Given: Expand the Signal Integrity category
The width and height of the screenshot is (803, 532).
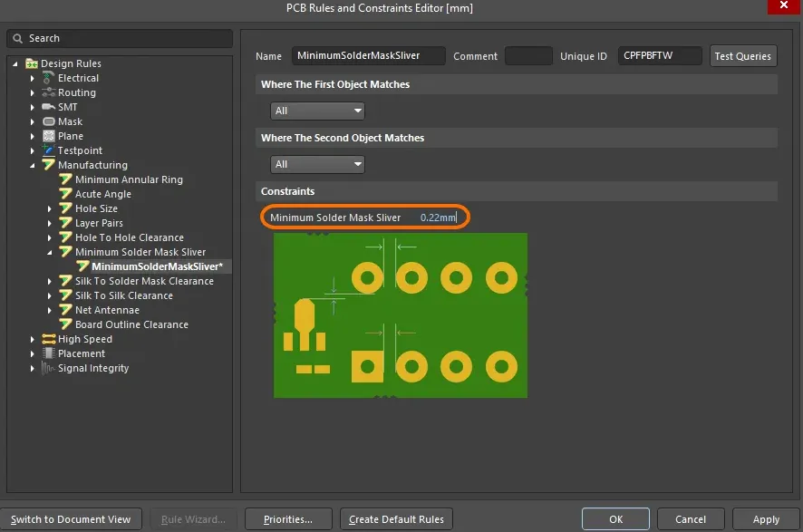Looking at the screenshot, I should 33,369.
